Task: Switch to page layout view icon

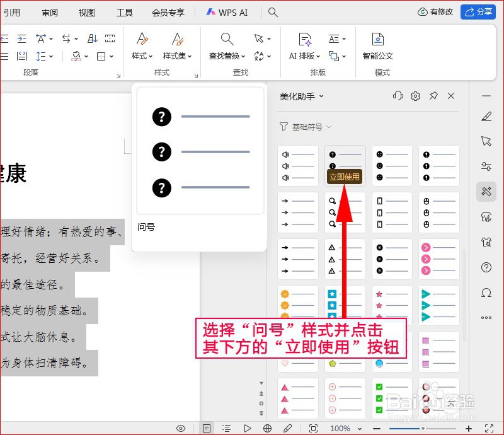Action: (x=207, y=428)
